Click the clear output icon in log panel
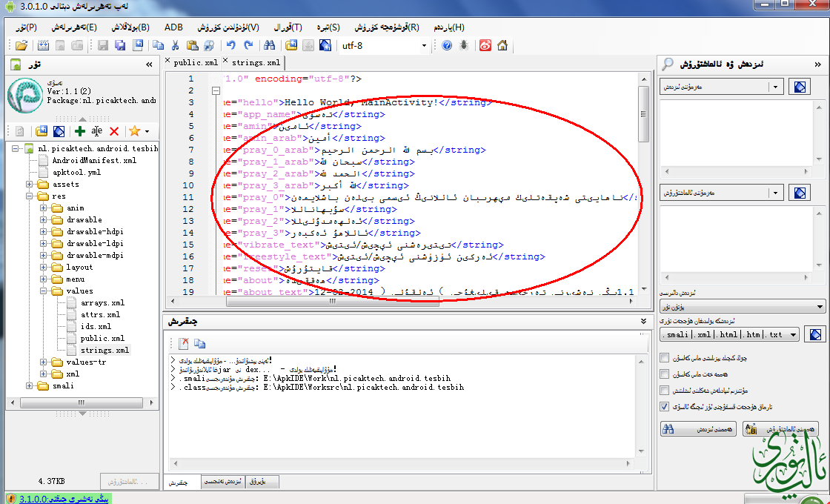 [x=183, y=344]
